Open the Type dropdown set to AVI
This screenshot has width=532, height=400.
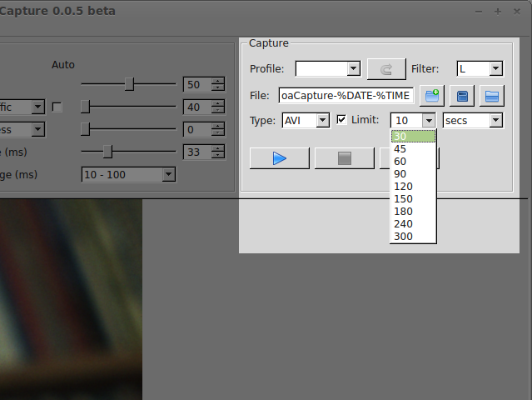[x=306, y=121]
